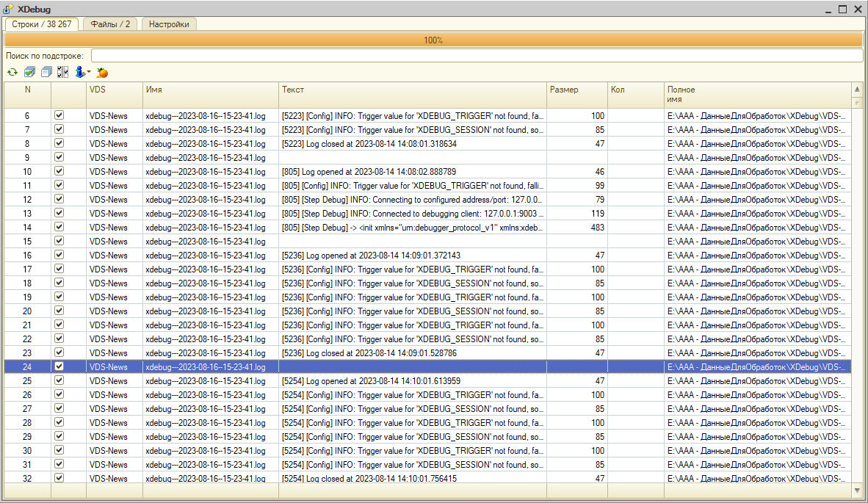Viewport: 868px width, 503px height.
Task: Toggle the checkbox in selected row 24
Action: point(59,367)
